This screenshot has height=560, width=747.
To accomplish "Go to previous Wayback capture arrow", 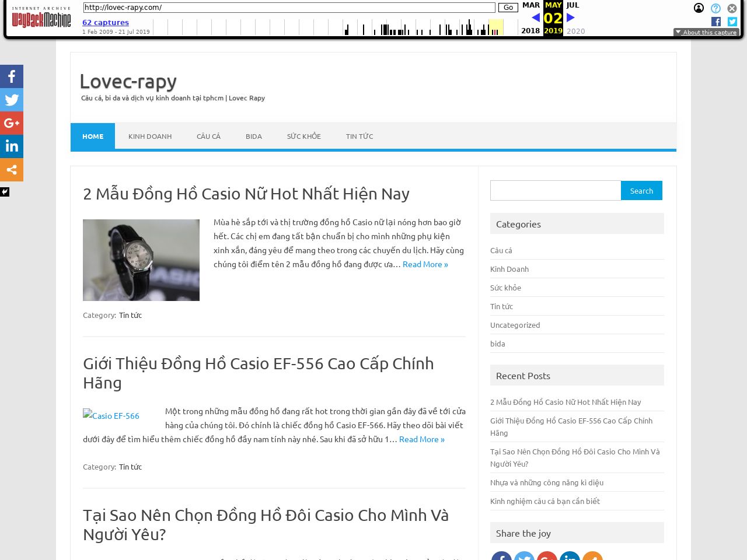I will [535, 17].
